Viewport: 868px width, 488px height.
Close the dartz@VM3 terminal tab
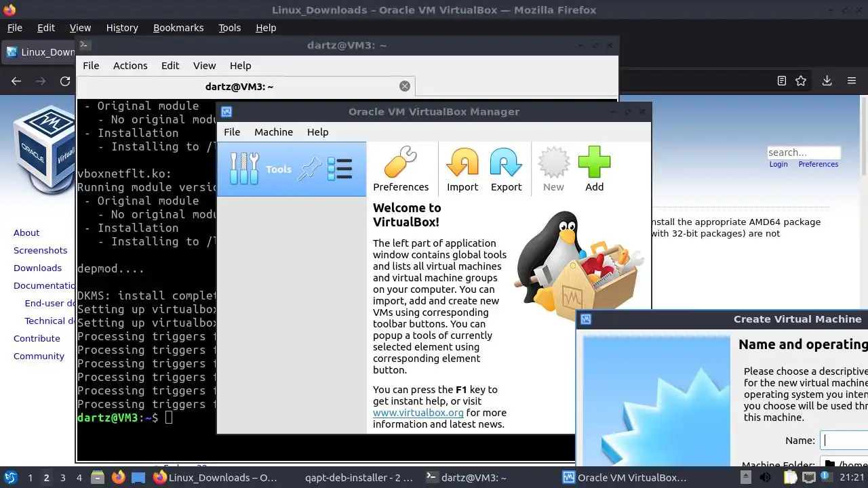pos(405,86)
